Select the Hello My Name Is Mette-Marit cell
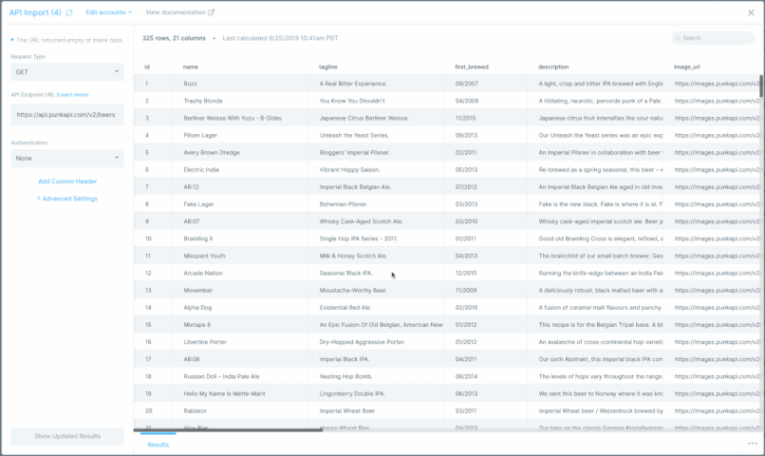Image resolution: width=765 pixels, height=456 pixels. click(x=240, y=394)
